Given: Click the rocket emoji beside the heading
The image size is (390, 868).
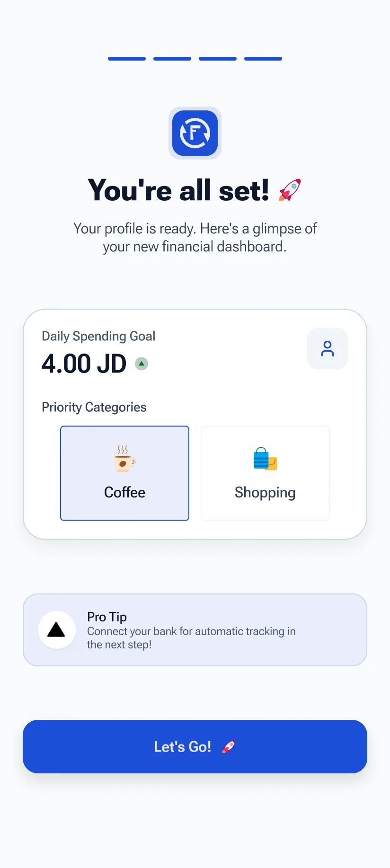Looking at the screenshot, I should coord(290,190).
